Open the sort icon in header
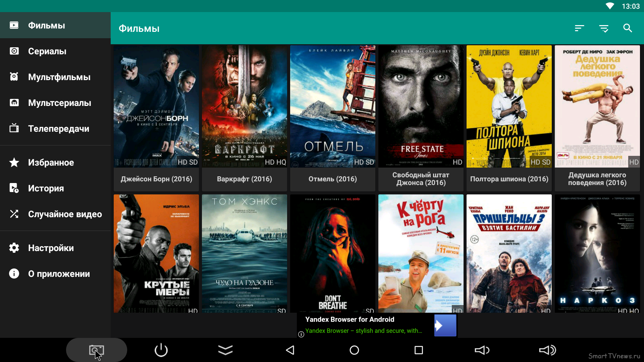Screen dimensions: 644x362 [579, 28]
